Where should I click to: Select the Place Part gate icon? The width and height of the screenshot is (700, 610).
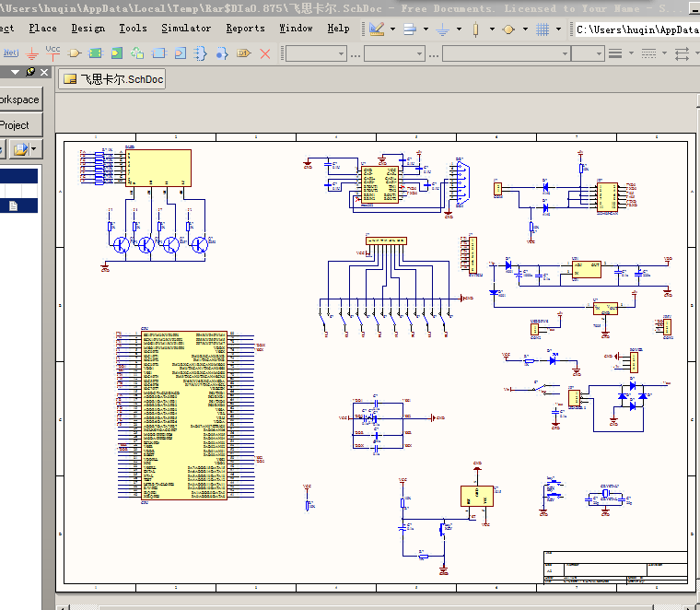[x=74, y=53]
